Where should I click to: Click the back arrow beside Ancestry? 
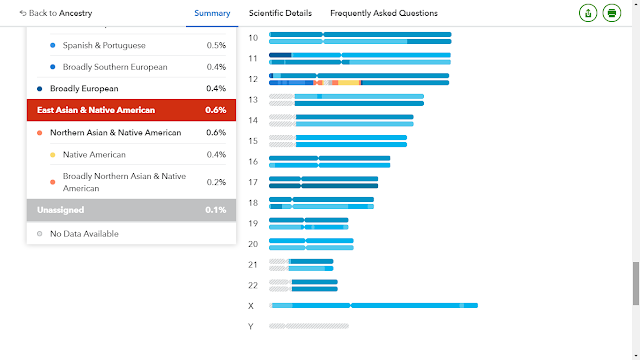tap(23, 13)
